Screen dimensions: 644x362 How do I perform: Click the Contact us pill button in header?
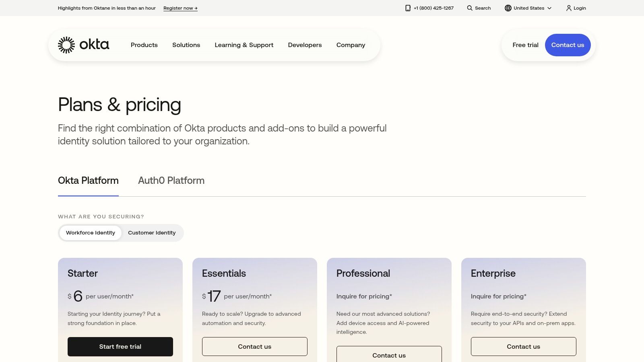point(568,45)
